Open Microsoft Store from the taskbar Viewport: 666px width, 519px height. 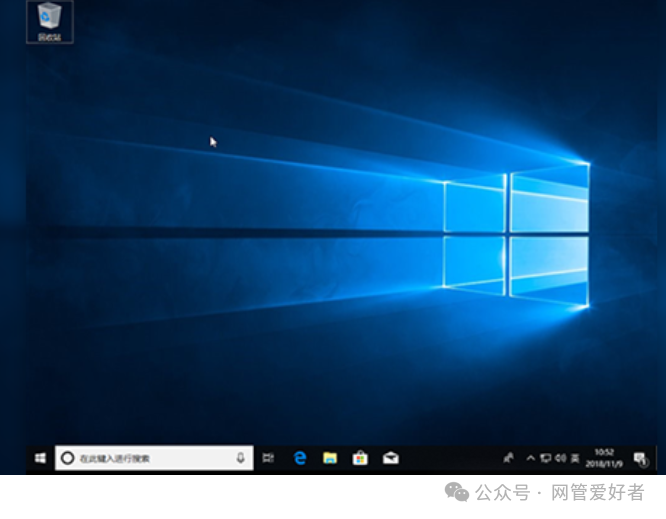[x=360, y=458]
